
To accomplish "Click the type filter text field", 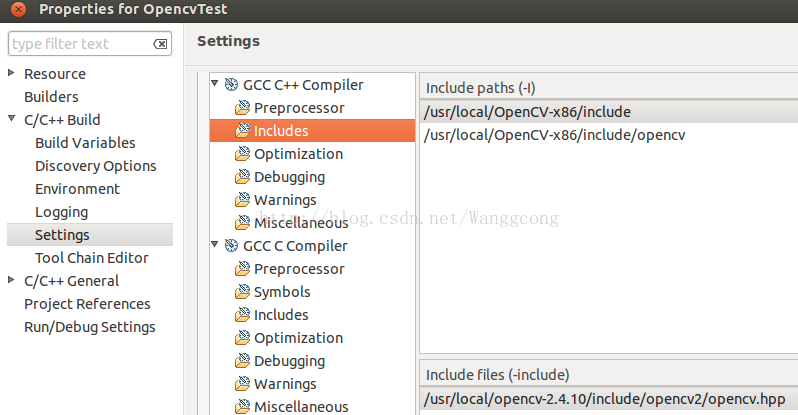I will click(78, 44).
